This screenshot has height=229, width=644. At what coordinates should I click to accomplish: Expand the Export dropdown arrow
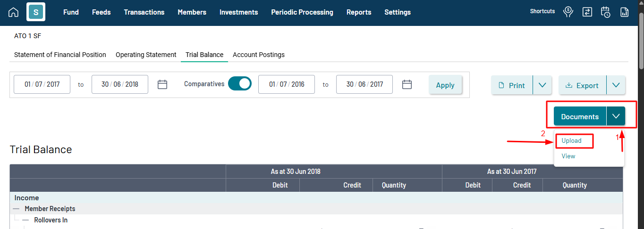[x=616, y=85]
